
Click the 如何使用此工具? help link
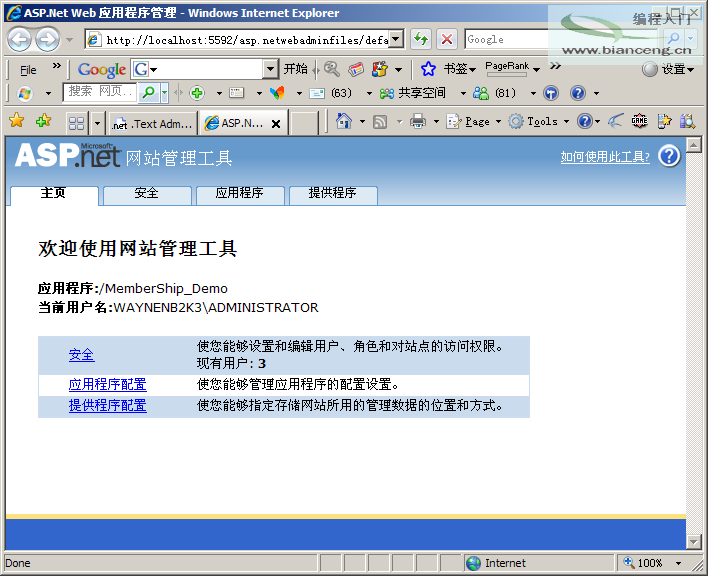(x=605, y=157)
